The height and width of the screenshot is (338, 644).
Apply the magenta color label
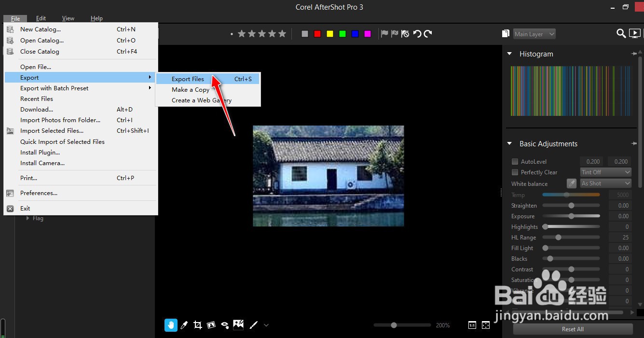pyautogui.click(x=368, y=34)
